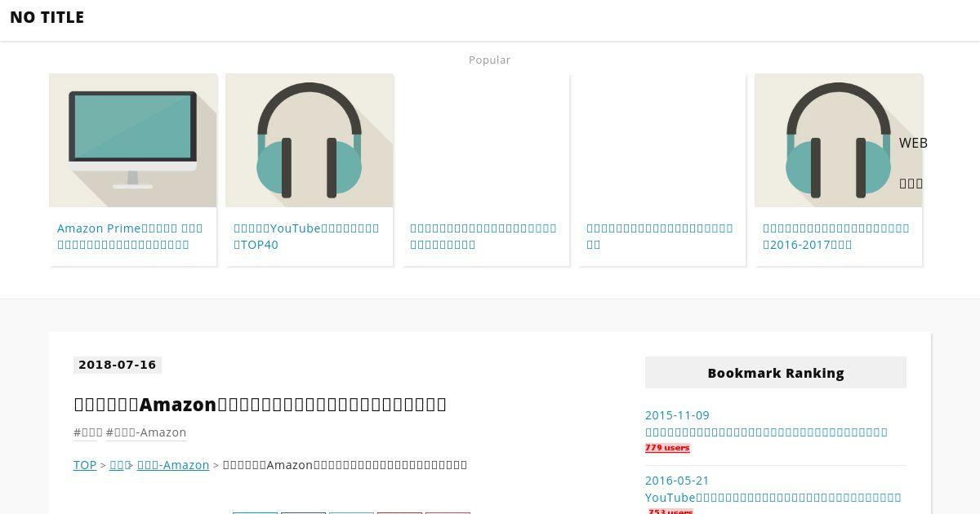
Task: Open the 2016-05-21 YouTube ranking entry
Action: 773,489
